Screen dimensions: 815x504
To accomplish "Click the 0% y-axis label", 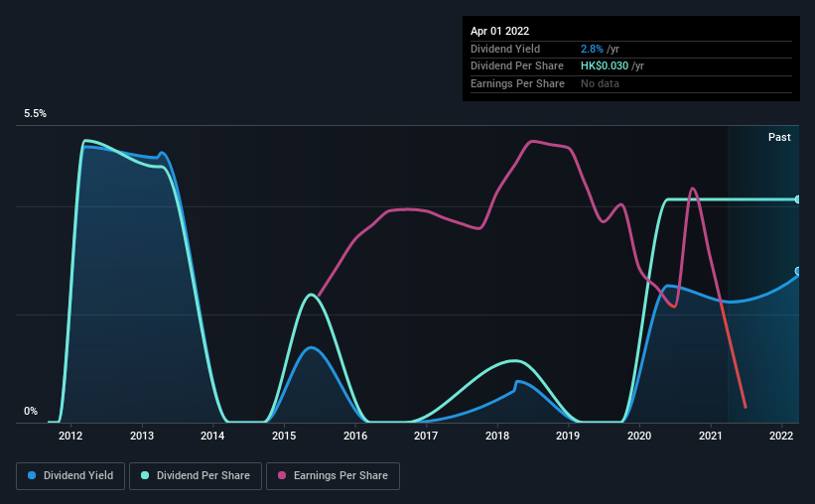I will coord(31,411).
